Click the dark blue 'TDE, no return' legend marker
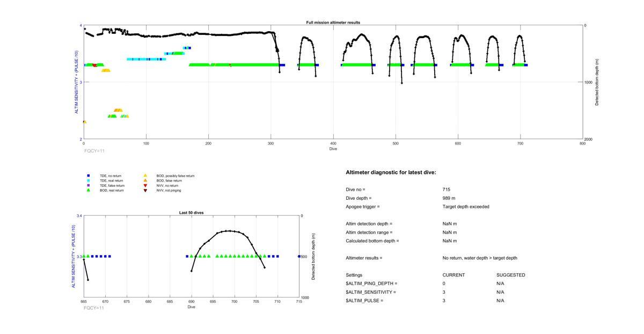 point(89,176)
